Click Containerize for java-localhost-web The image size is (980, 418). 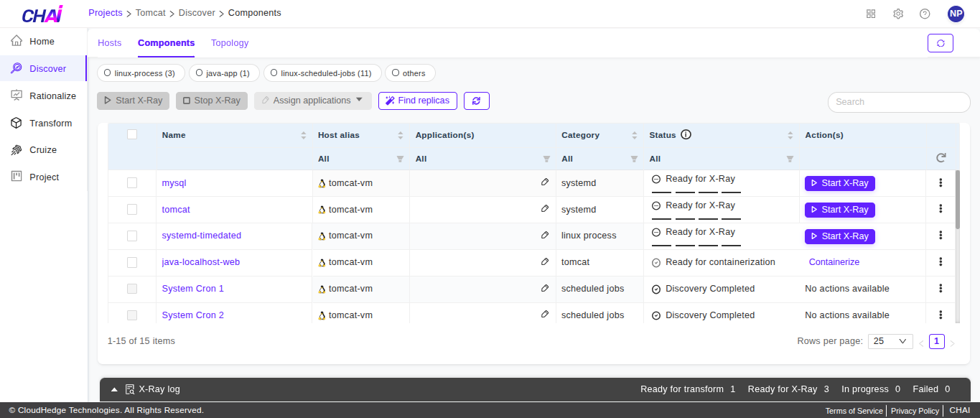tap(834, 262)
